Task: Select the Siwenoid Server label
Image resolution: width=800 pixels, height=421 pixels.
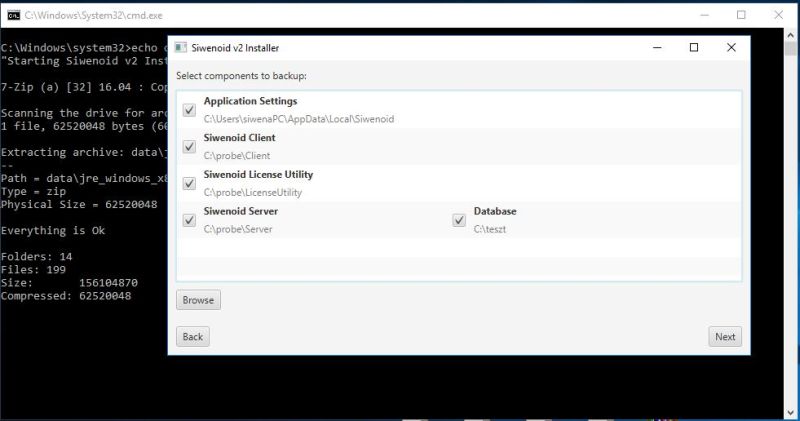Action: 240,211
